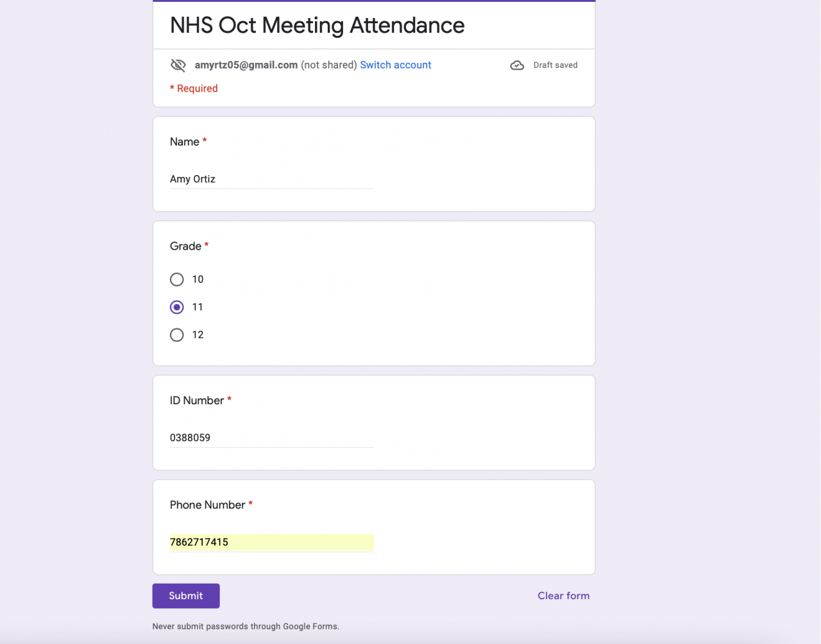The image size is (821, 644).
Task: Click the Name question label
Action: click(185, 142)
